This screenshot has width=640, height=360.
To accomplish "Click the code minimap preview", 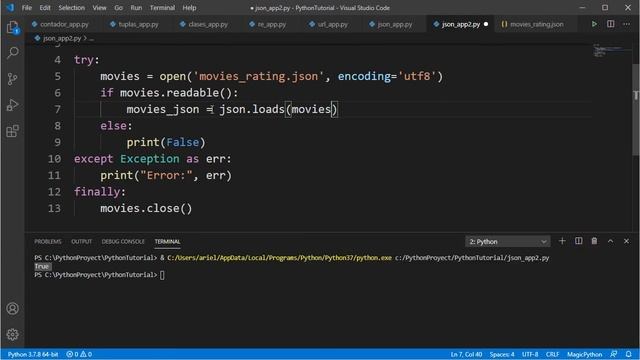I will (x=611, y=51).
